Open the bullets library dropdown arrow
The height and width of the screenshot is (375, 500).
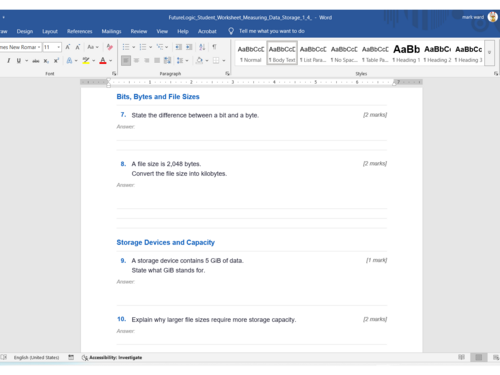coord(133,47)
